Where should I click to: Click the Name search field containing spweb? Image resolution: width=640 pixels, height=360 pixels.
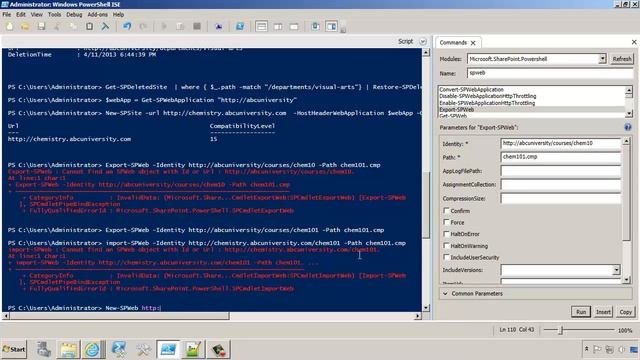(550, 73)
